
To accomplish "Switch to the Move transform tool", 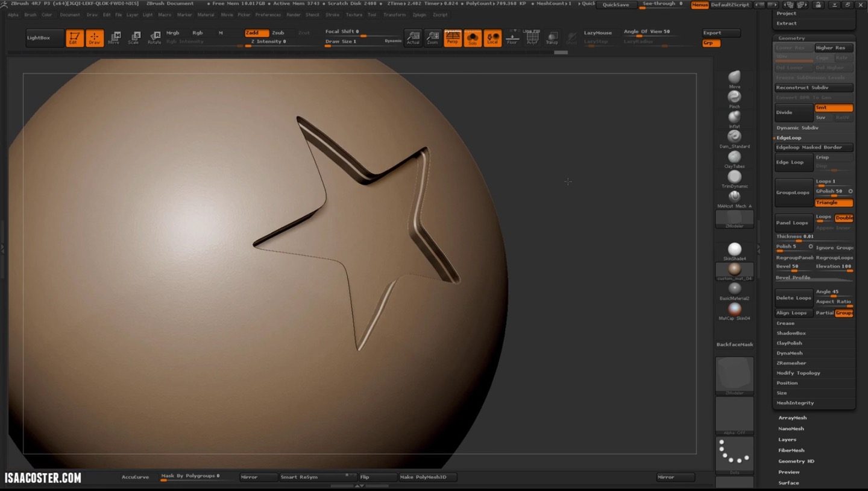I will (x=114, y=38).
